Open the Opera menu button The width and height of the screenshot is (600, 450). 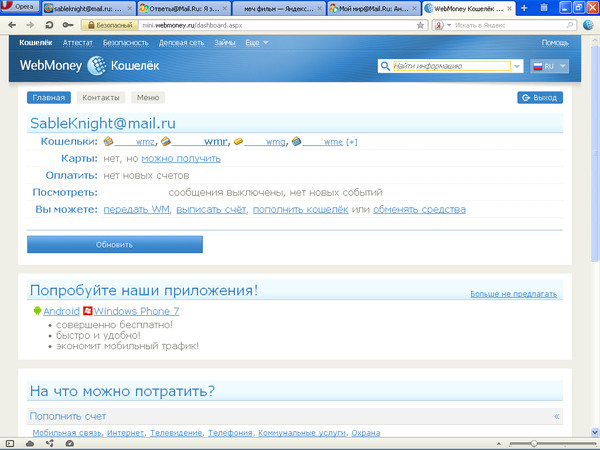pyautogui.click(x=20, y=7)
